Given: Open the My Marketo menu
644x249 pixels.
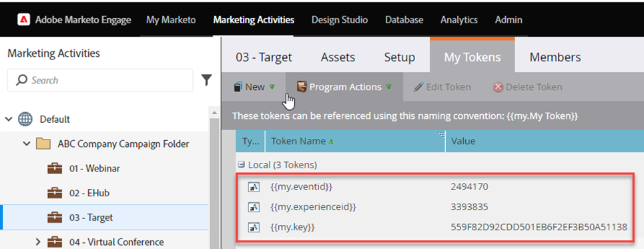Looking at the screenshot, I should tap(171, 20).
